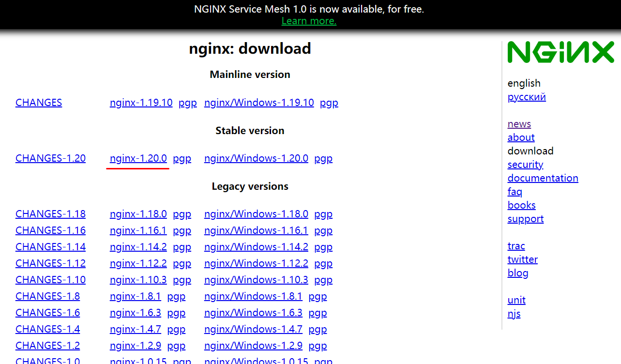View CHANGES-1.20 changelog

tap(50, 158)
